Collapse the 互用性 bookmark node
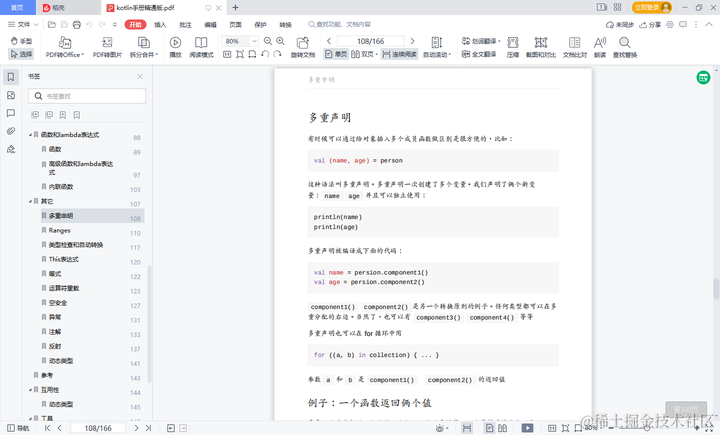The width and height of the screenshot is (720, 435). pos(30,390)
